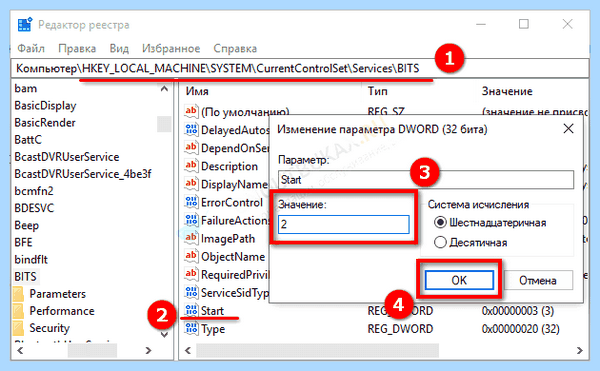Click the Имя column header
The image size is (600, 371).
click(197, 91)
